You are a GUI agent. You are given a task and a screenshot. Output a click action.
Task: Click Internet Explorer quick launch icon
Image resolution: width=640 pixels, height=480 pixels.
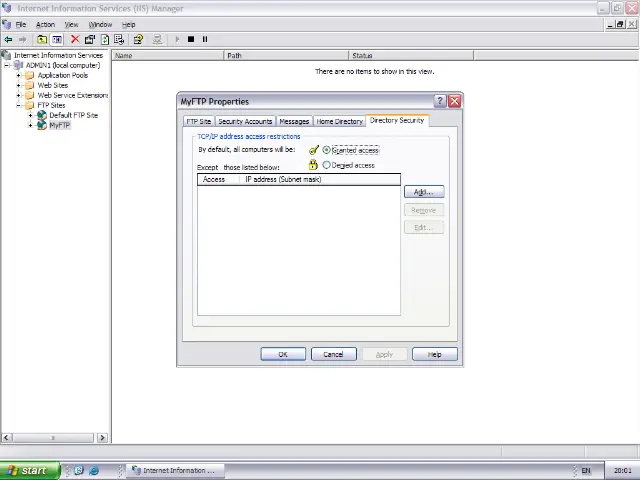coord(94,471)
